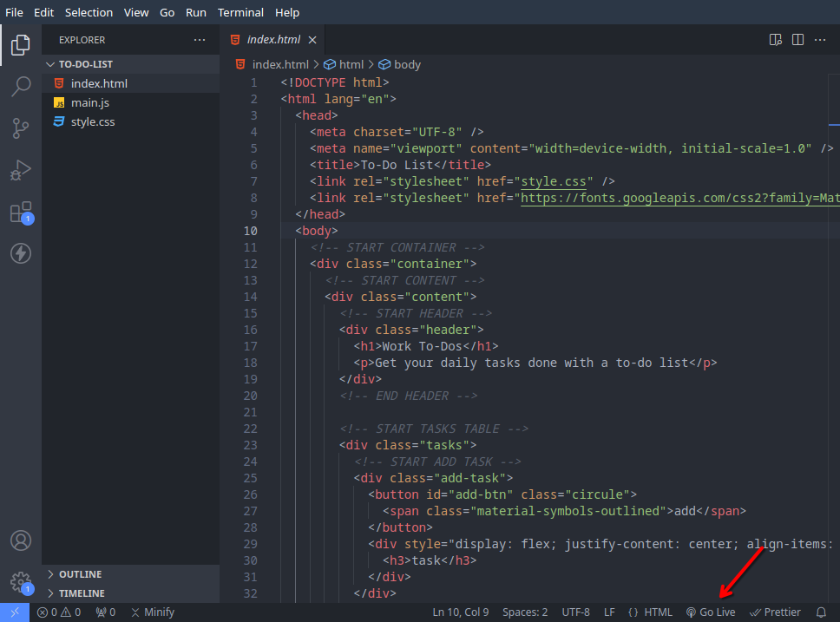Change the UTF-8 file encoding
The height and width of the screenshot is (622, 840).
(576, 612)
